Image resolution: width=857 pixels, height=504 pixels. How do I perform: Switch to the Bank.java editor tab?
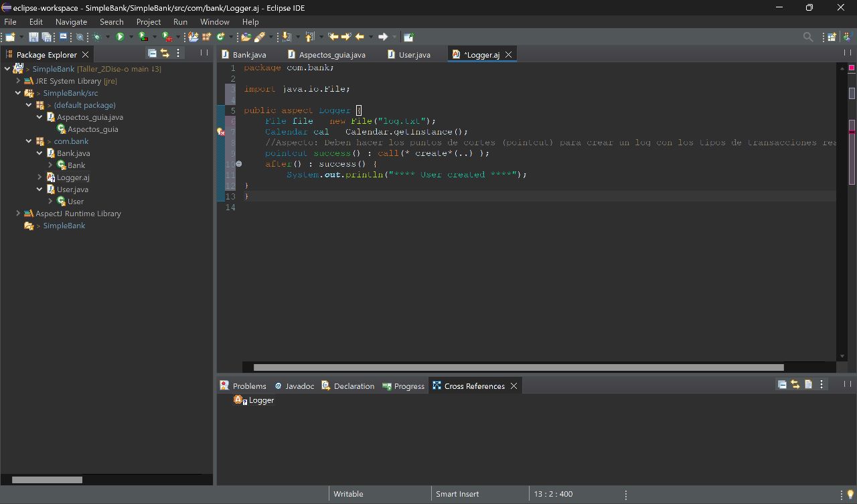pyautogui.click(x=248, y=54)
